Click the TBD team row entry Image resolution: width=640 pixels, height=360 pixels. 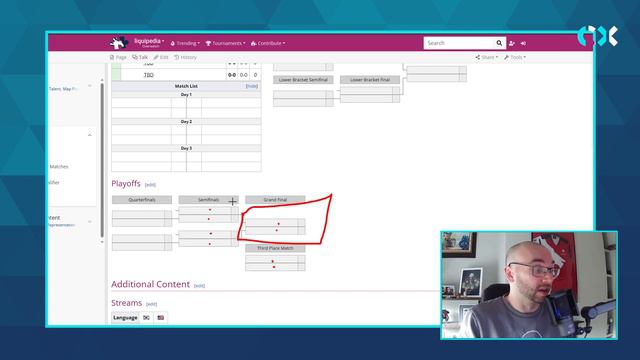click(x=149, y=75)
